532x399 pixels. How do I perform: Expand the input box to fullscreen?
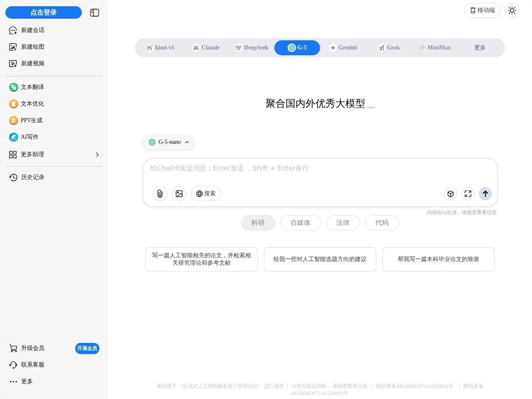point(468,194)
